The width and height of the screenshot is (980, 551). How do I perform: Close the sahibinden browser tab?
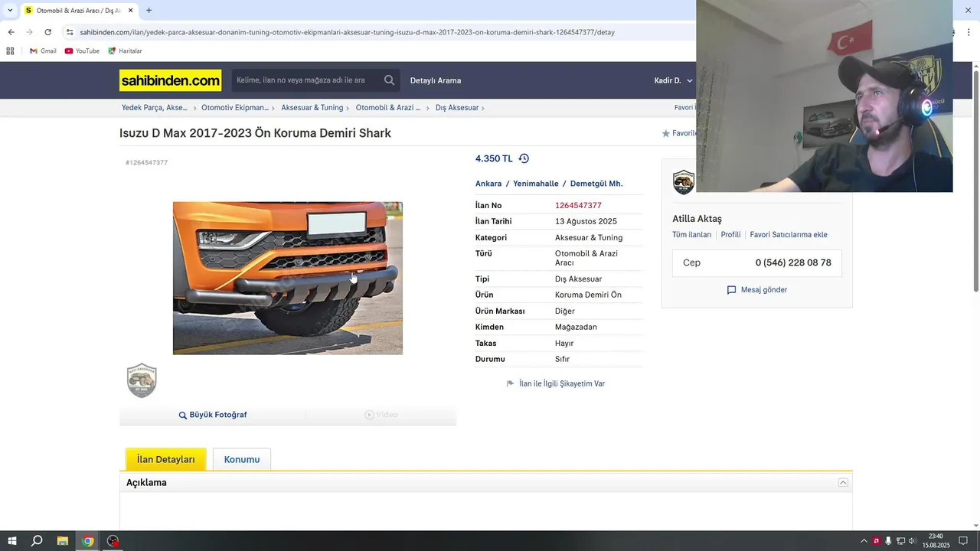coord(130,11)
